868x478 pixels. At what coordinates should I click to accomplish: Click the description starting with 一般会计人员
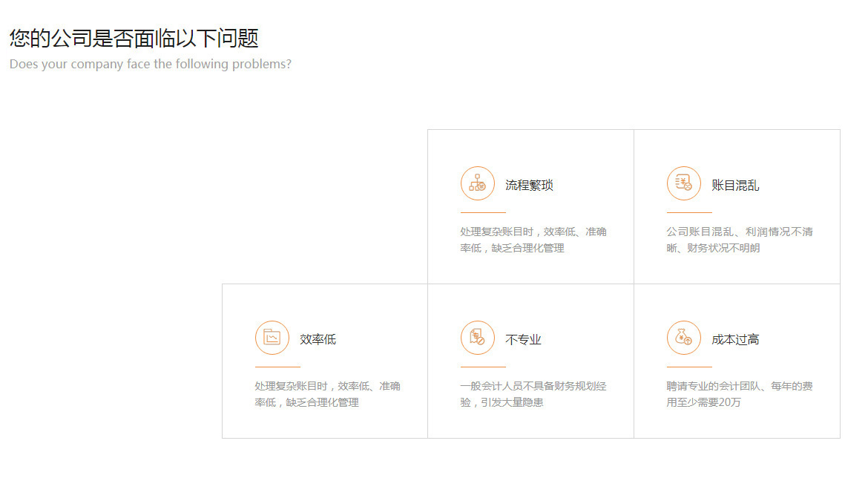click(533, 394)
